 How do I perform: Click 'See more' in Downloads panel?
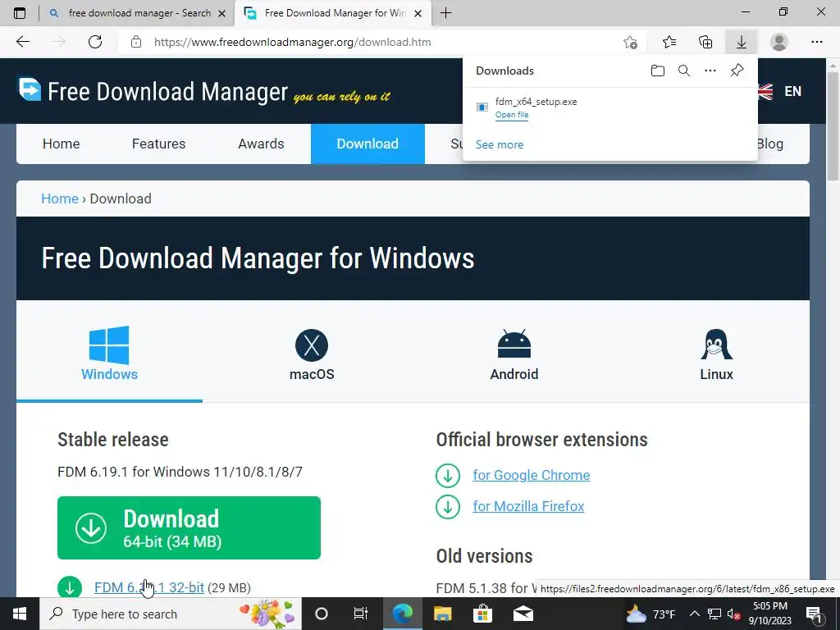[500, 144]
